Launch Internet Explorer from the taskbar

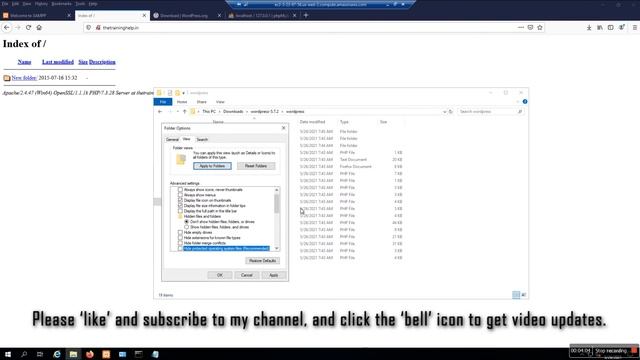pyautogui.click(x=57, y=354)
